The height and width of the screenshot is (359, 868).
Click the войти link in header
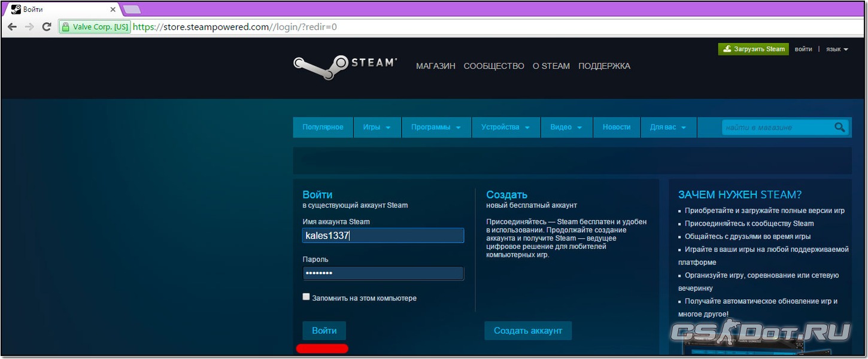[803, 49]
